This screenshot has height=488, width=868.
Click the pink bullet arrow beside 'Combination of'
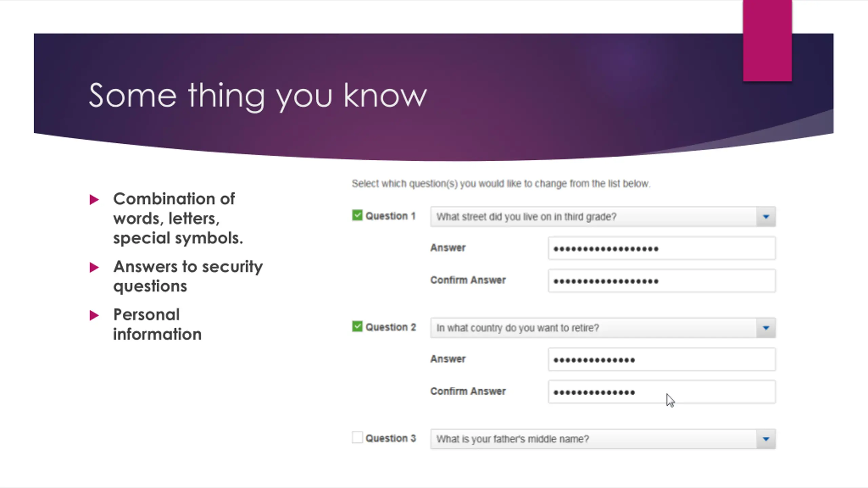point(94,200)
